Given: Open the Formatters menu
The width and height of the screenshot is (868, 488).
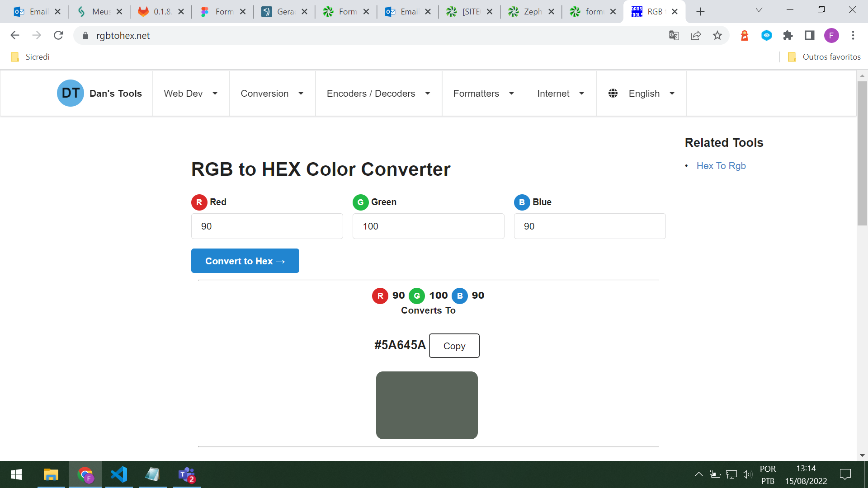Looking at the screenshot, I should coord(484,94).
